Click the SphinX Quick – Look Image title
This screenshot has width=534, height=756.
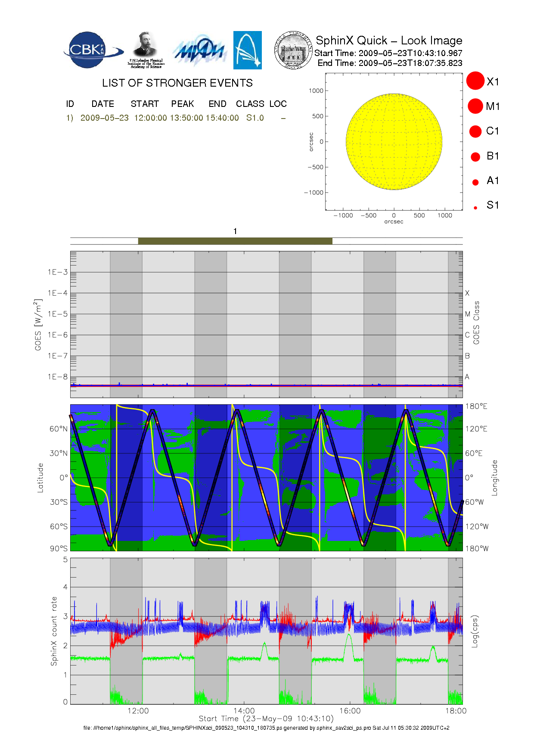pos(388,41)
